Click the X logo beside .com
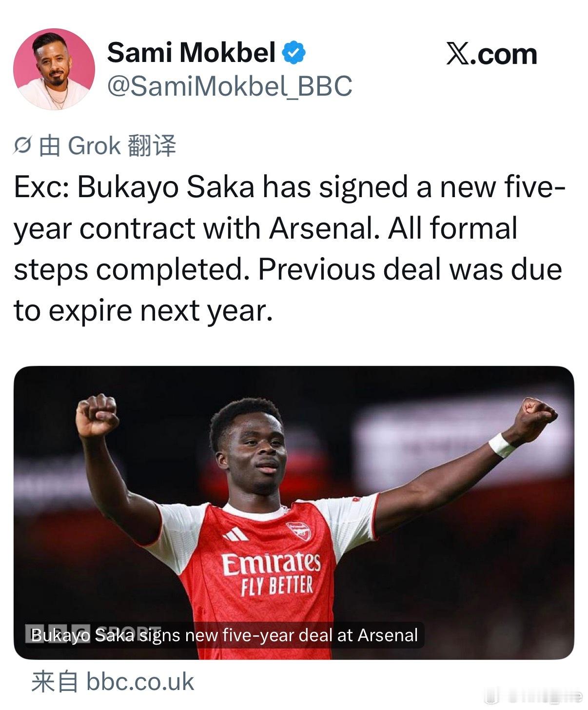588x710 pixels. point(457,54)
